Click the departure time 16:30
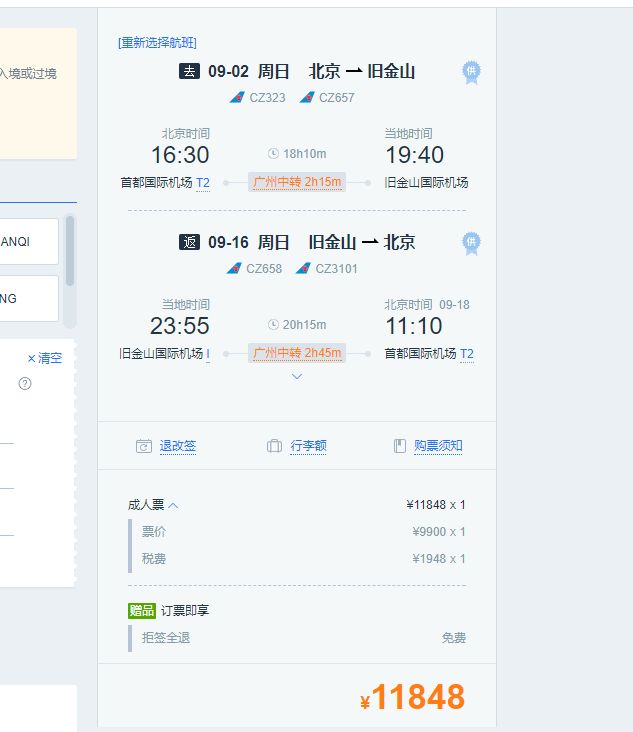The height and width of the screenshot is (732, 633). pos(180,155)
